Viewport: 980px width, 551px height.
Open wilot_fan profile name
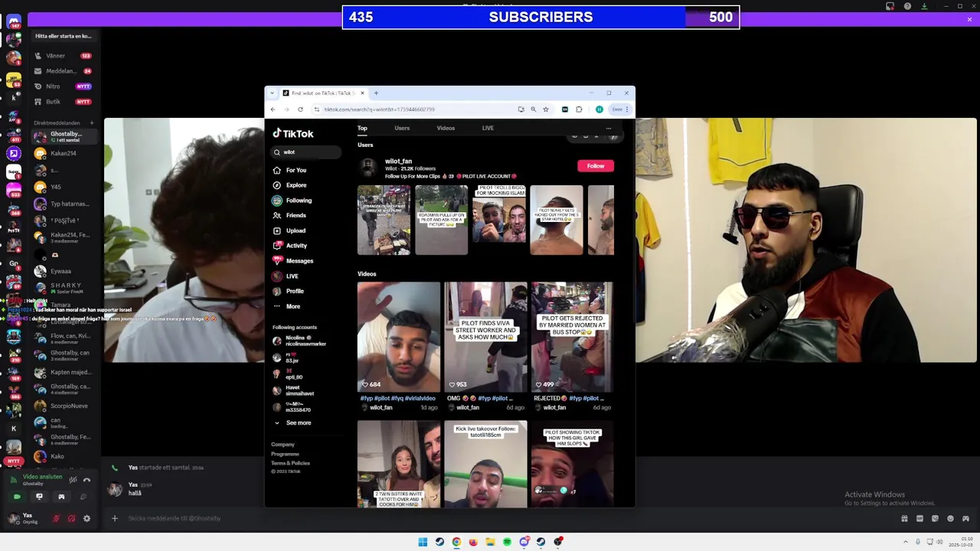click(x=398, y=161)
